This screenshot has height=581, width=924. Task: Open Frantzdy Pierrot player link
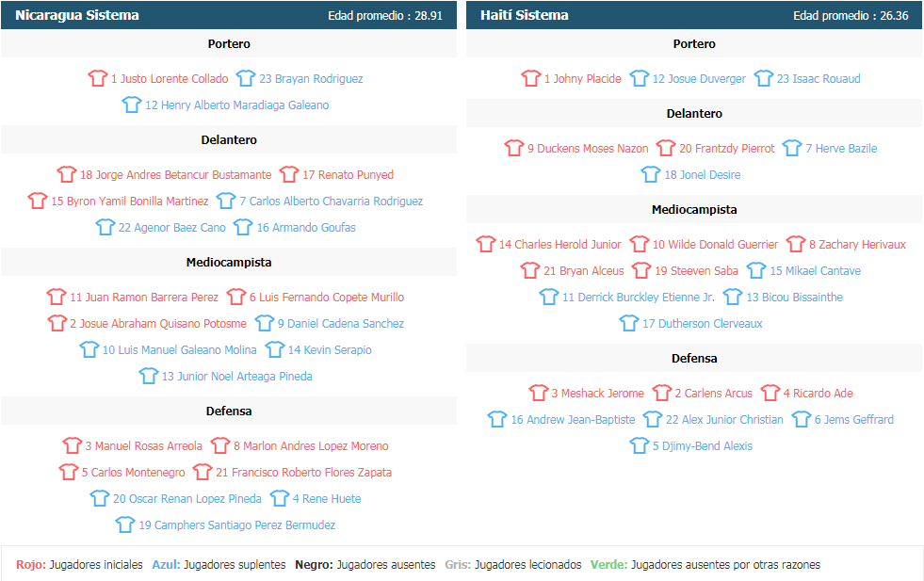(x=726, y=149)
